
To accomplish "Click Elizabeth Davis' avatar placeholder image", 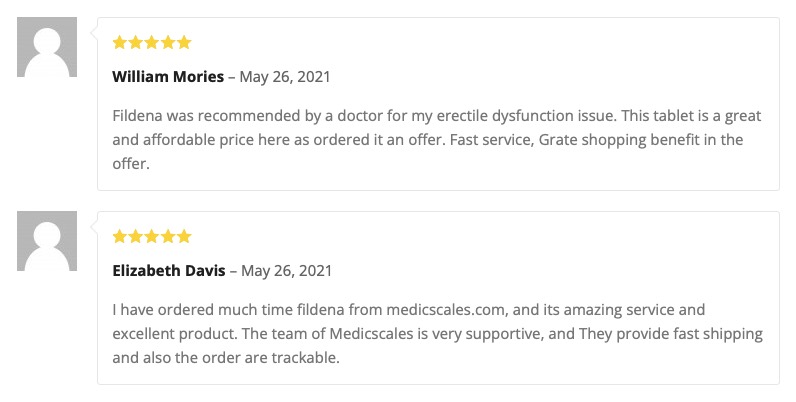I will point(47,241).
